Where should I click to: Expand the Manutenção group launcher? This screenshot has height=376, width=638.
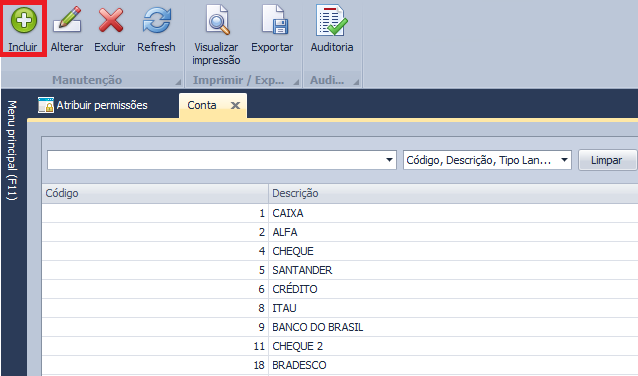[178, 82]
